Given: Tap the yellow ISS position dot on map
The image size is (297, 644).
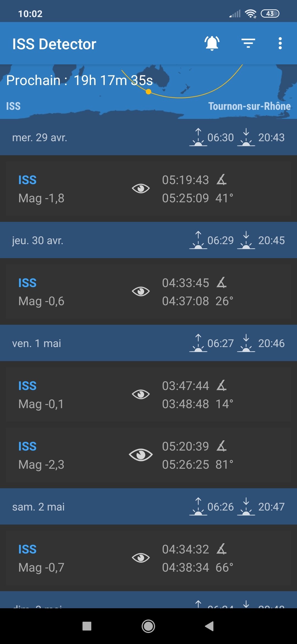Looking at the screenshot, I should [x=148, y=92].
